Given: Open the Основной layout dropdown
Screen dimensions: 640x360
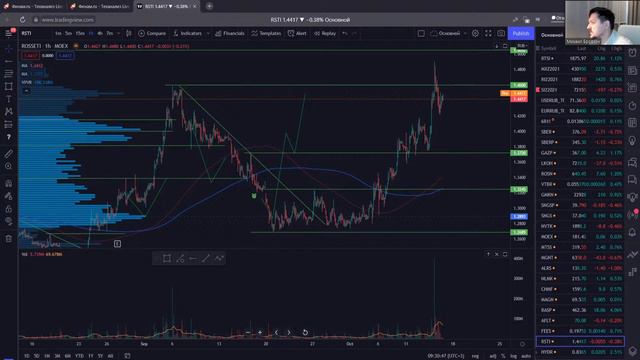Looking at the screenshot, I should tap(448, 33).
